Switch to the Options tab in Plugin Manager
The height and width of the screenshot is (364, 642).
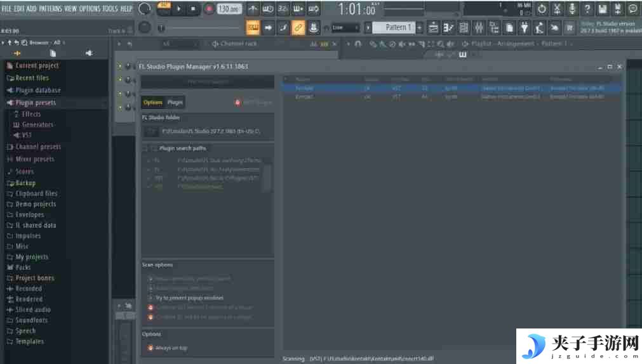pyautogui.click(x=152, y=102)
